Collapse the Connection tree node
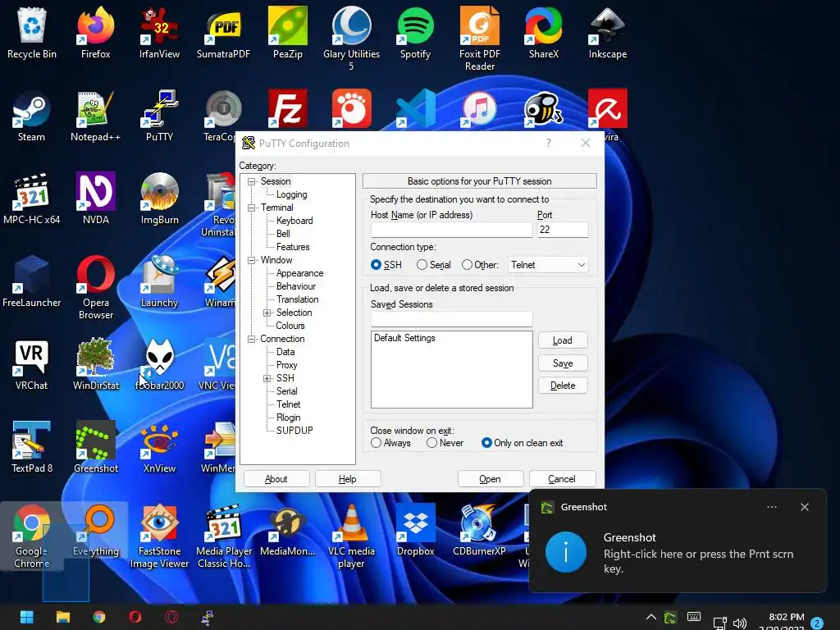Screen dimensions: 840x630 pyautogui.click(x=251, y=339)
